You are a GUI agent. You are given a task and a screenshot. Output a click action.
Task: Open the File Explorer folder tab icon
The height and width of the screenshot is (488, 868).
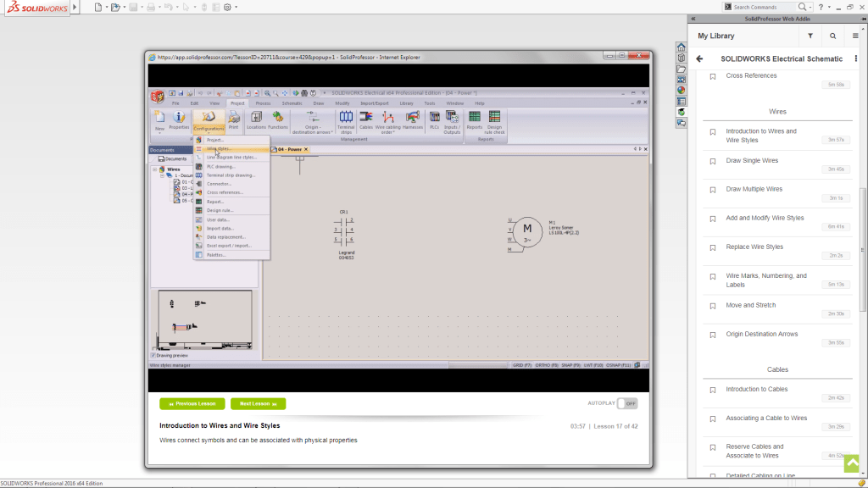[x=681, y=69]
